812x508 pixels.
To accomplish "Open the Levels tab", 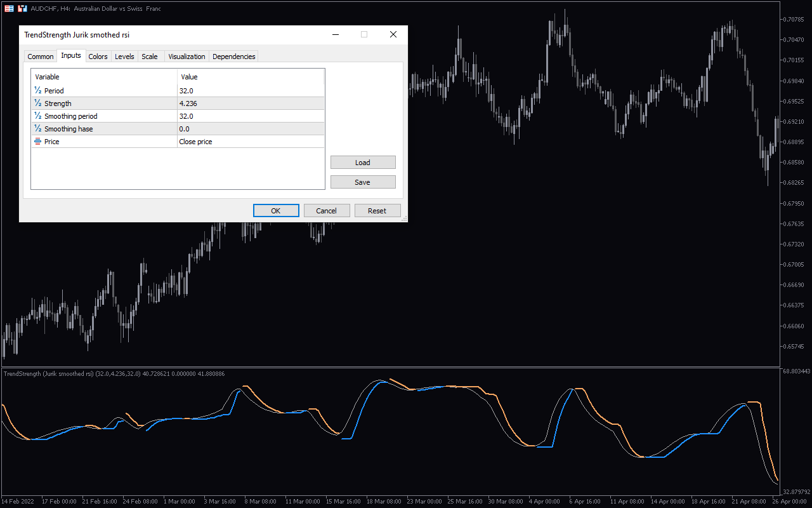I will tap(124, 57).
